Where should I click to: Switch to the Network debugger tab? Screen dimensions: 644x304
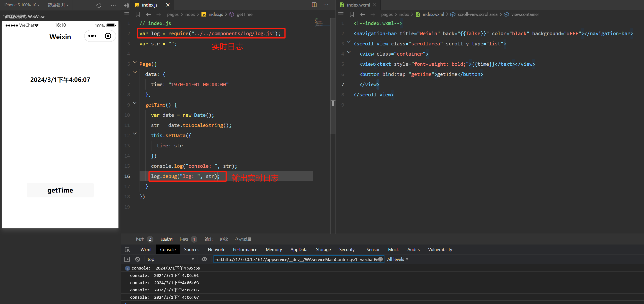click(216, 250)
